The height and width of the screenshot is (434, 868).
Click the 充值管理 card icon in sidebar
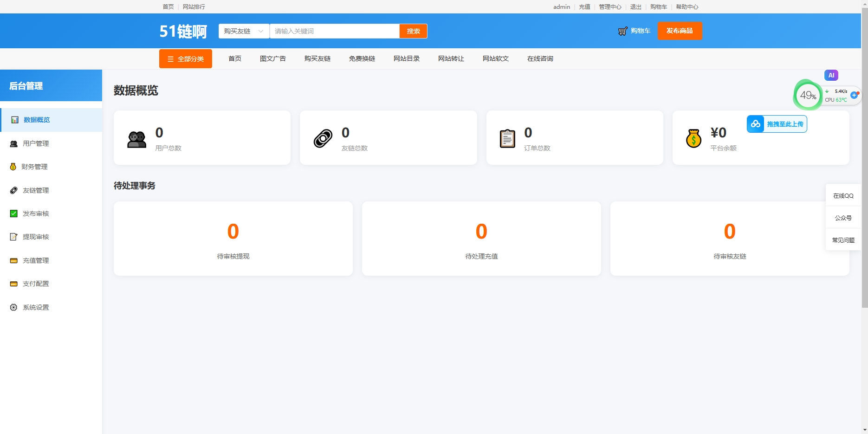[14, 260]
